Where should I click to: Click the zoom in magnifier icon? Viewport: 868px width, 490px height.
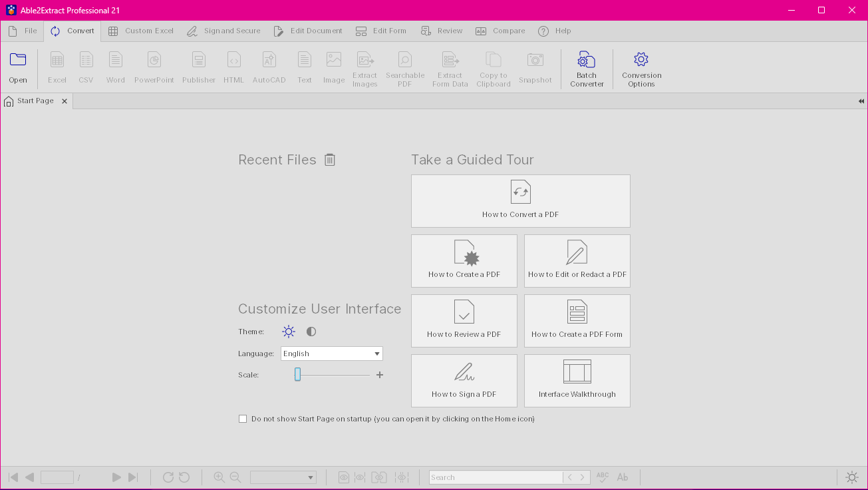(219, 477)
